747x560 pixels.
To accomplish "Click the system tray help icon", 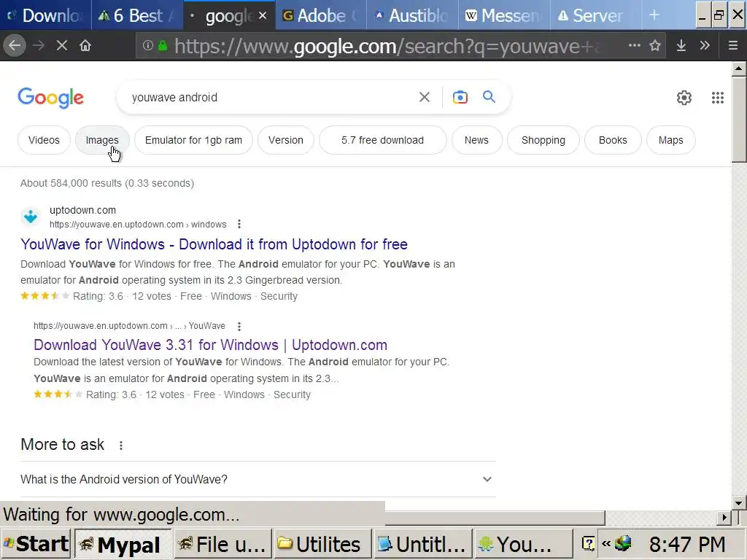I will click(589, 543).
